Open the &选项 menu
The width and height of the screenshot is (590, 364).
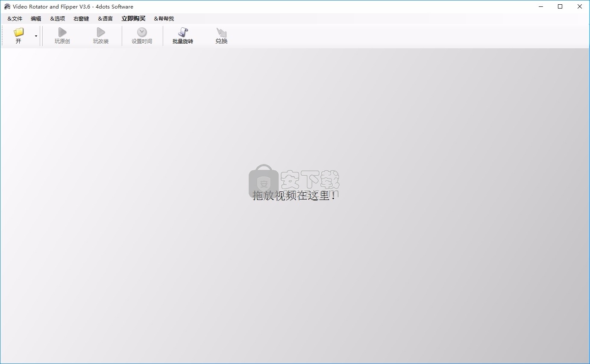(58, 18)
